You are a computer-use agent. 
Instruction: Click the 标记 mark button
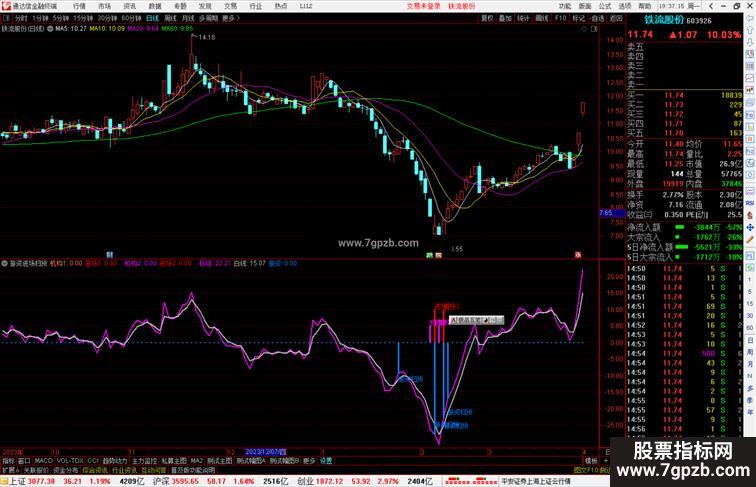(579, 18)
